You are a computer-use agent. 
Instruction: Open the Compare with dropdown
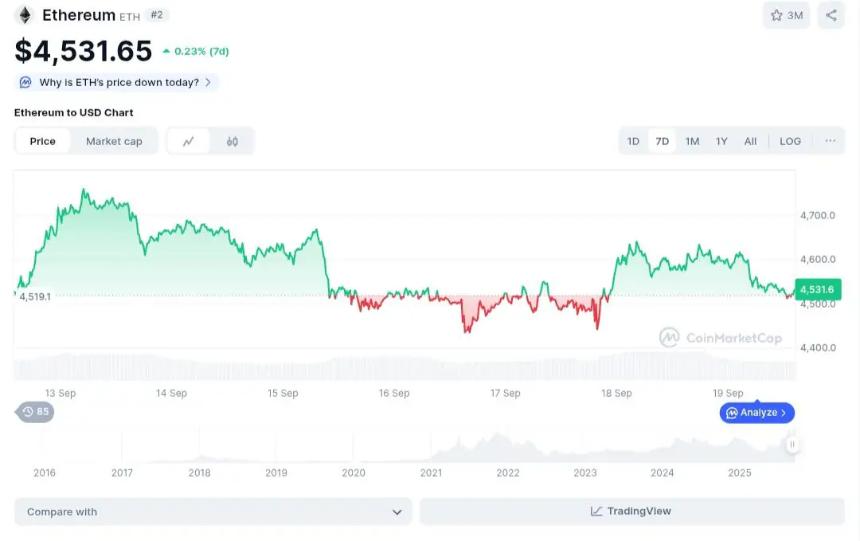213,512
